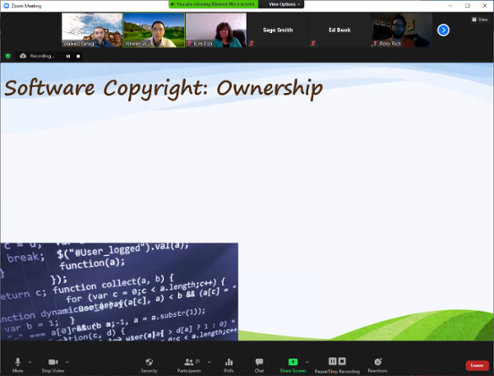Stop recording square next to Recording indicator

pos(78,56)
